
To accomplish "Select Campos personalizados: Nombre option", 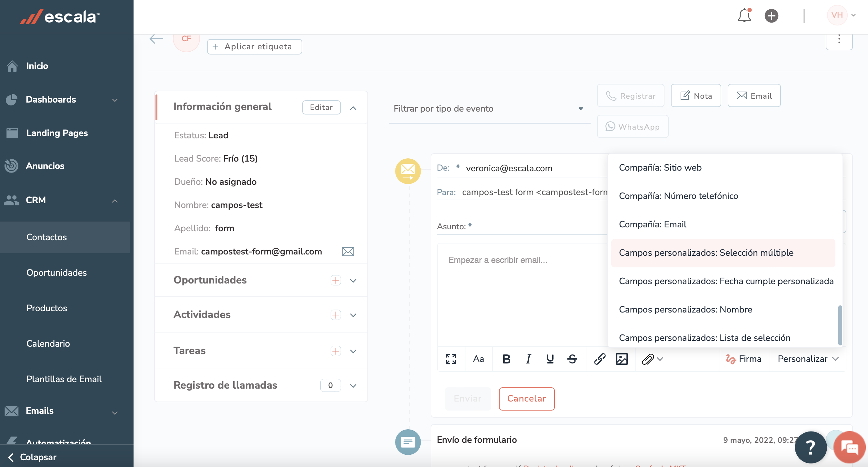I will pos(723,309).
